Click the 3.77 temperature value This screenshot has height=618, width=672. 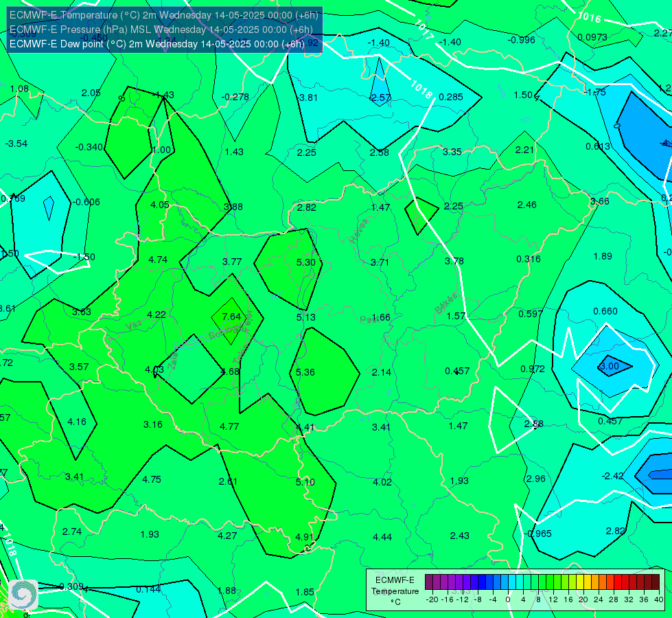232,262
